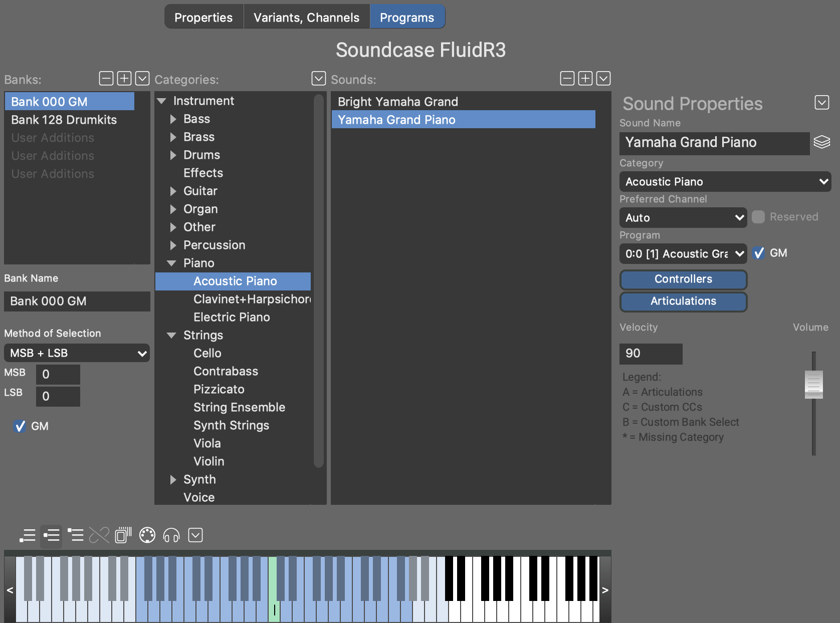The image size is (840, 623).
Task: Click the crossed-out link icon
Action: click(99, 535)
